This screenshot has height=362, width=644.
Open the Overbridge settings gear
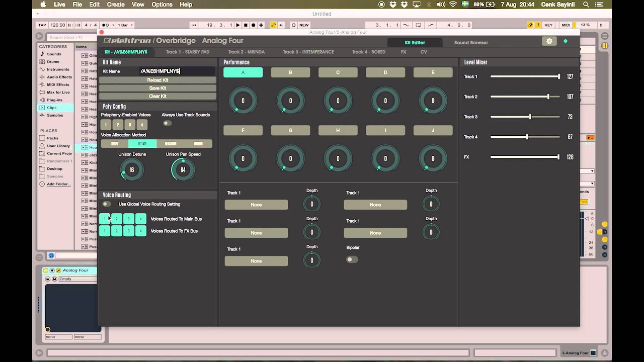point(549,41)
